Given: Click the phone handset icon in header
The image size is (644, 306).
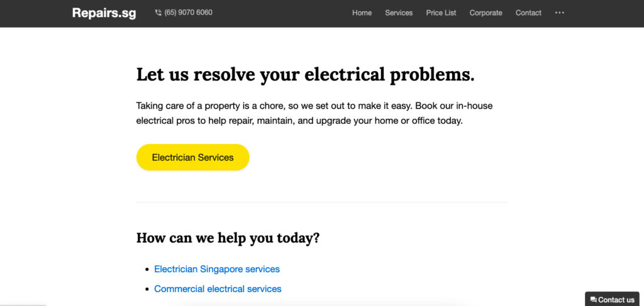Looking at the screenshot, I should tap(158, 13).
